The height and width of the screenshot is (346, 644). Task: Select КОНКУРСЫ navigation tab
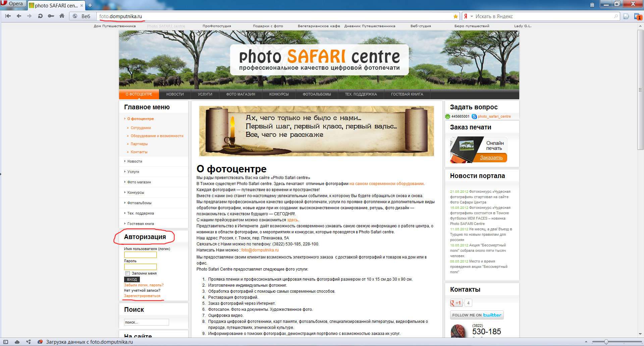[279, 94]
